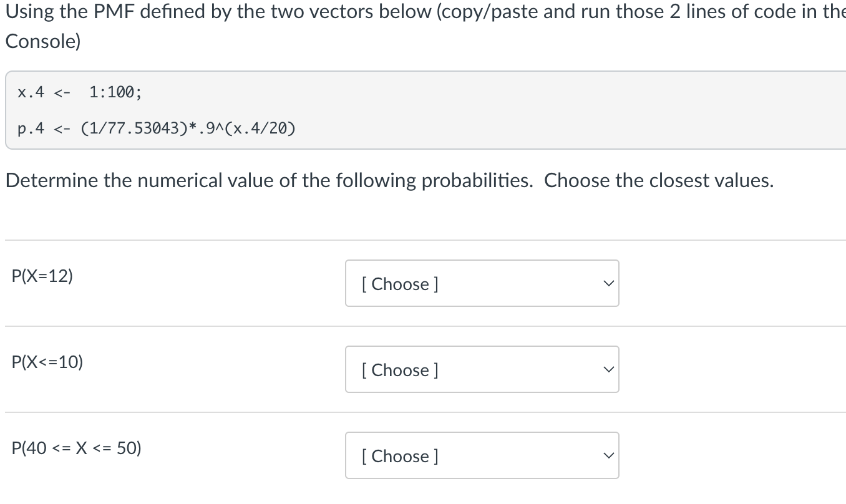Open the P(X<=10) answer dropdown

481,369
